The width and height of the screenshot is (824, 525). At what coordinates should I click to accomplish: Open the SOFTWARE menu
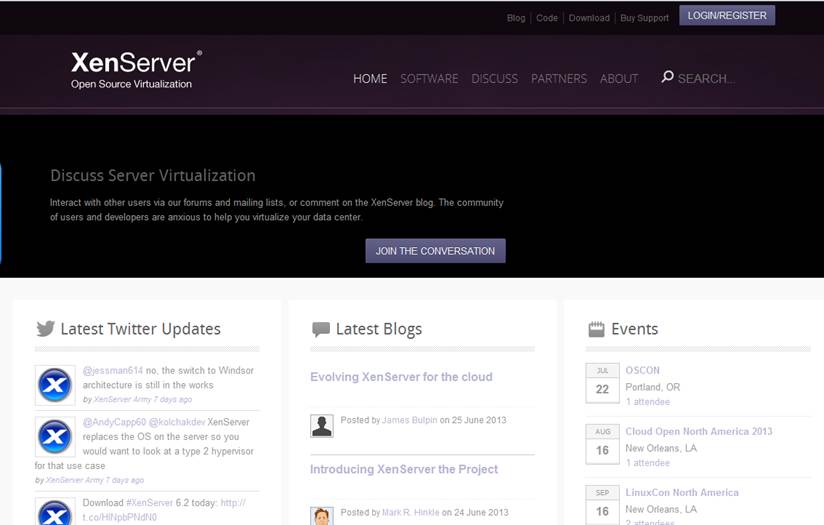(429, 79)
